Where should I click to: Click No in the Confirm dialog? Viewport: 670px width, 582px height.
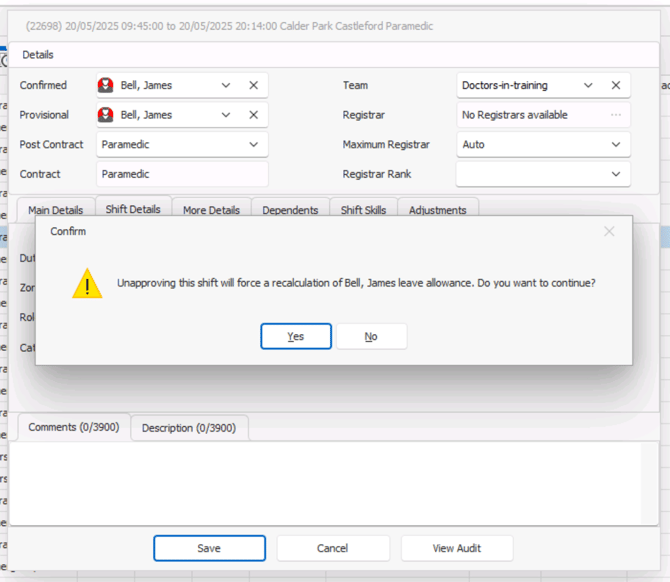(x=371, y=336)
